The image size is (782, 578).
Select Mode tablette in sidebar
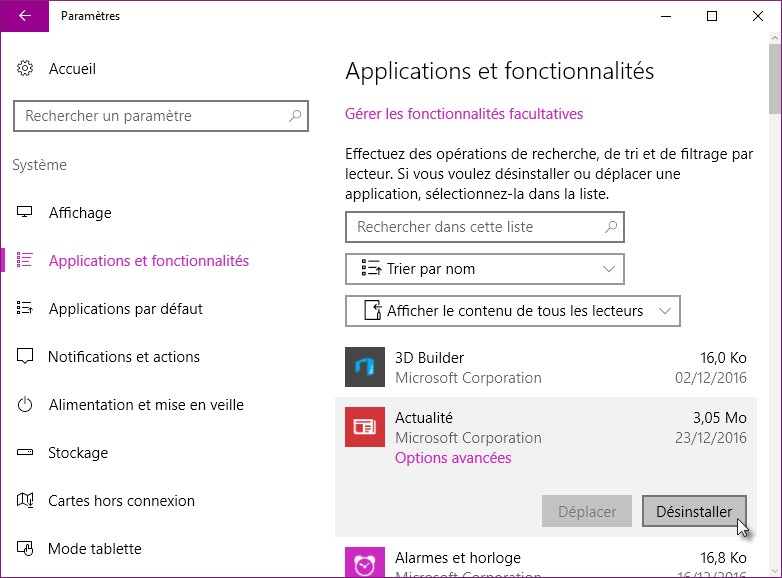(95, 549)
